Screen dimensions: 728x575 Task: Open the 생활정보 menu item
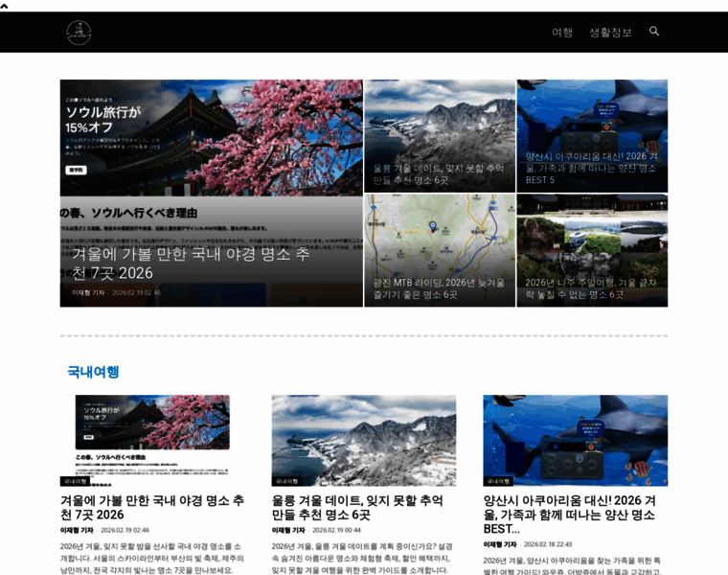[x=610, y=32]
